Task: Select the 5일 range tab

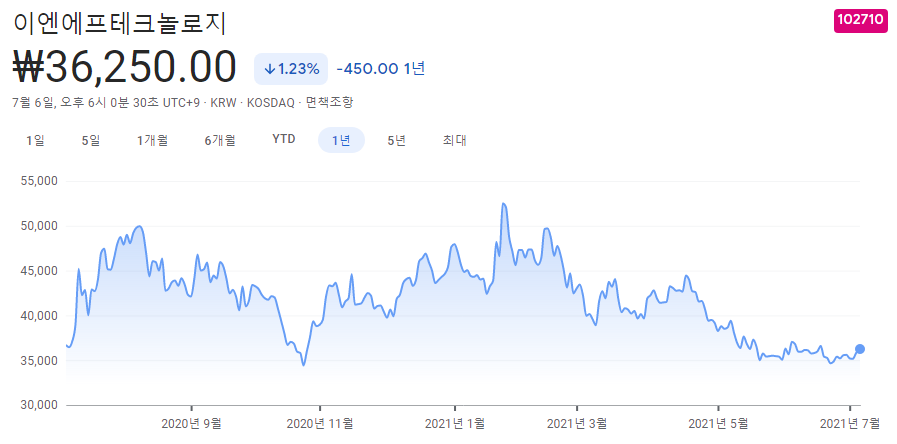Action: pyautogui.click(x=91, y=140)
